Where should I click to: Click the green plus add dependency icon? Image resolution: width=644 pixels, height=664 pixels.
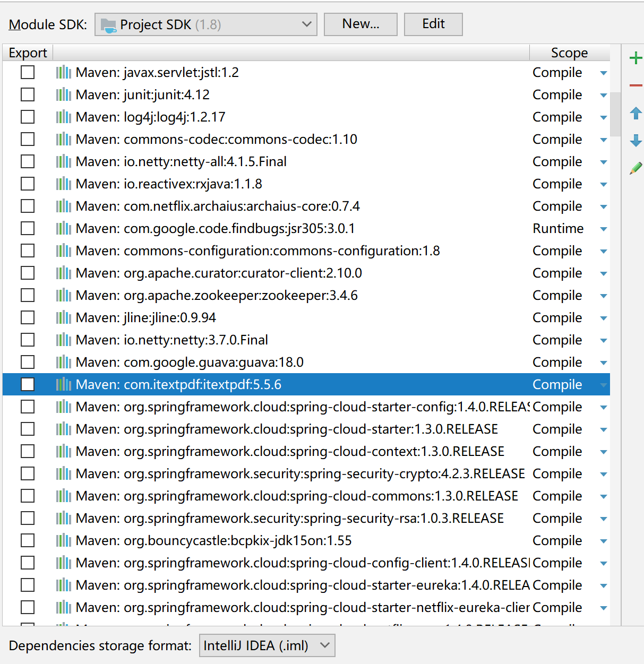point(636,58)
